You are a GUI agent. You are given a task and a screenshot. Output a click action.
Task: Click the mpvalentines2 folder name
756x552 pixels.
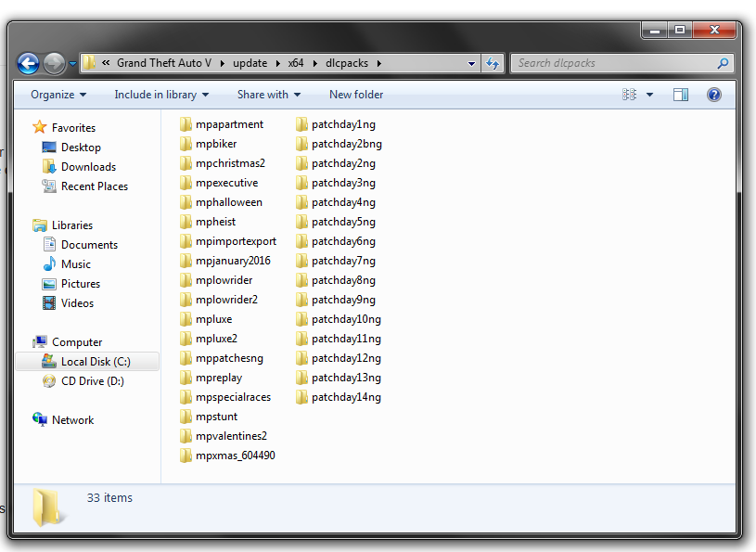coord(231,436)
